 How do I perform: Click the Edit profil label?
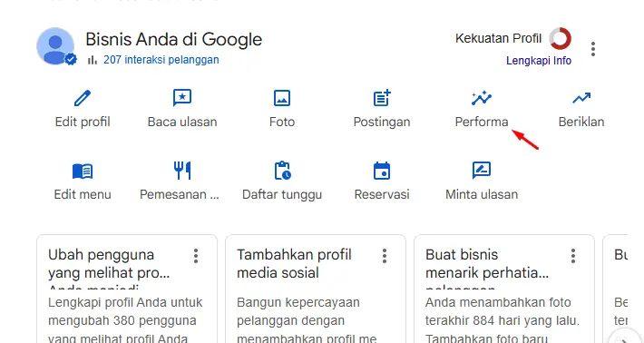[x=83, y=122]
